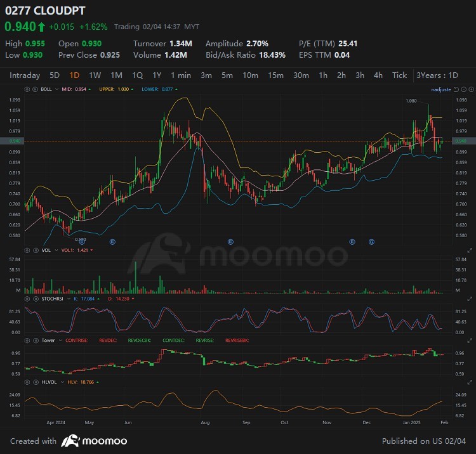This screenshot has width=476, height=454.
Task: Open HLVOL indicator settings gear
Action: click(x=27, y=382)
